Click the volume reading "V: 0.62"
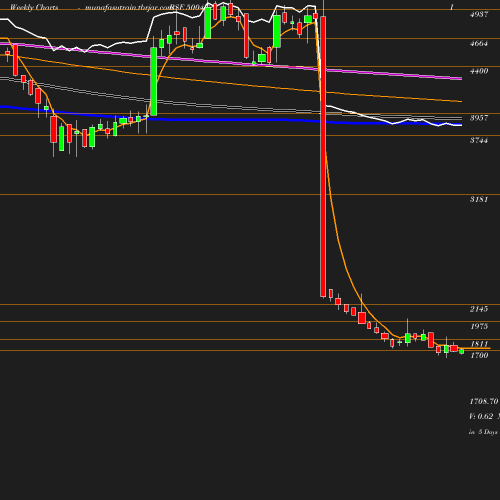The width and height of the screenshot is (500, 500). coord(481,416)
